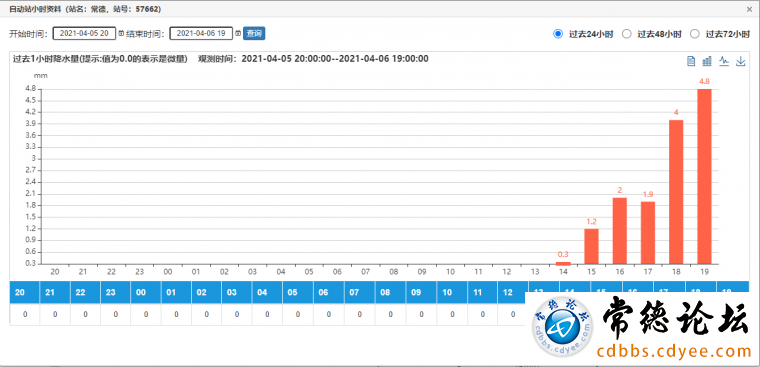Image resolution: width=760 pixels, height=367 pixels.
Task: Switch chart to line chart type icon
Action: [x=724, y=62]
